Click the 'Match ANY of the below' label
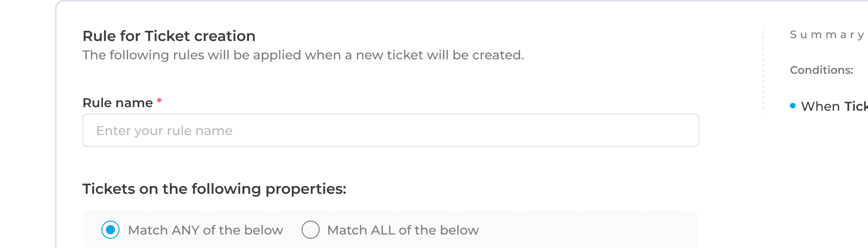Screen dimensions: 868x248 (205, 230)
